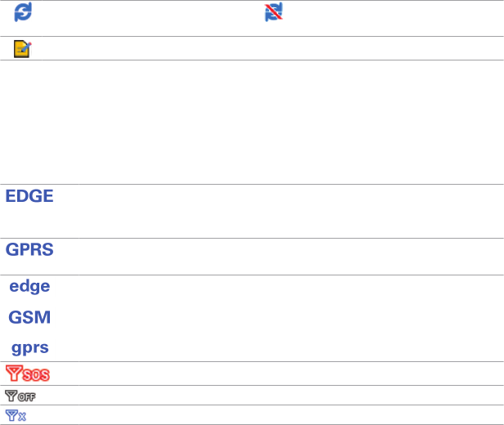Click the empty cell beside the SOS icon

click(278, 374)
